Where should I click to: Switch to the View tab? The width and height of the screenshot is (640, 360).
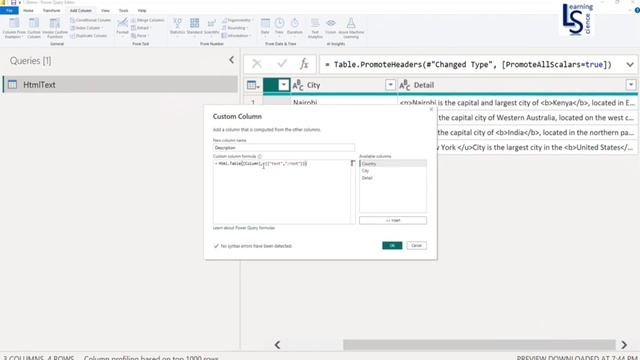105,10
